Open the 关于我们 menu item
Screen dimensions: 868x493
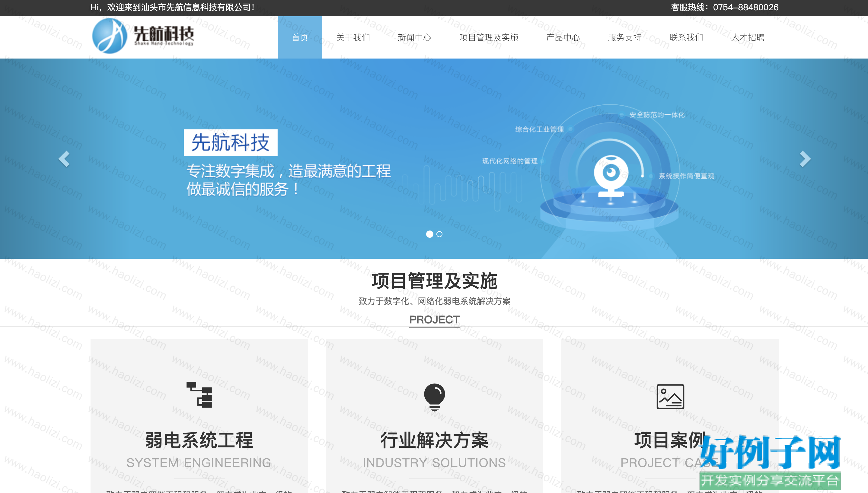(353, 37)
